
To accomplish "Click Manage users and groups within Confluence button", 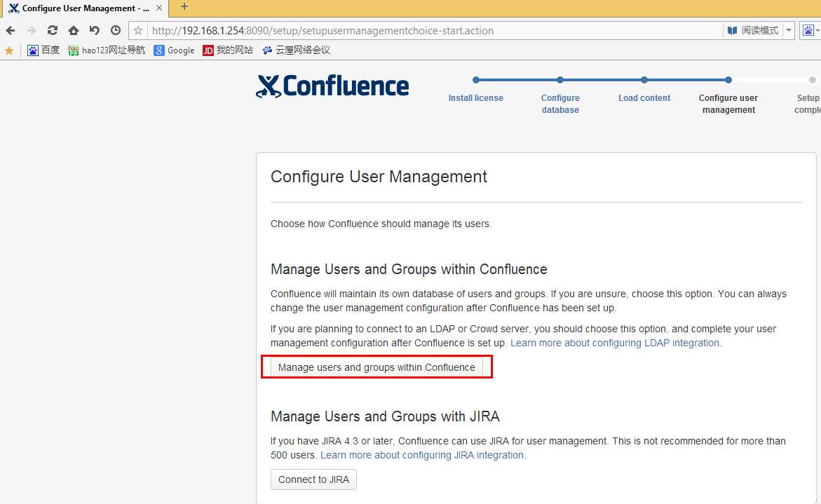I will 376,367.
